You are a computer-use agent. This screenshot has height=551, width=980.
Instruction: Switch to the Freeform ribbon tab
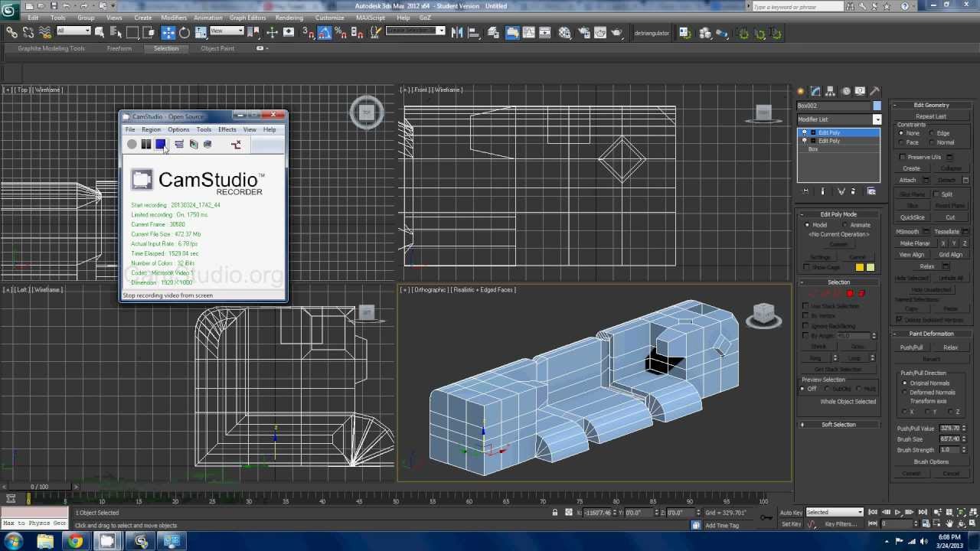click(119, 48)
